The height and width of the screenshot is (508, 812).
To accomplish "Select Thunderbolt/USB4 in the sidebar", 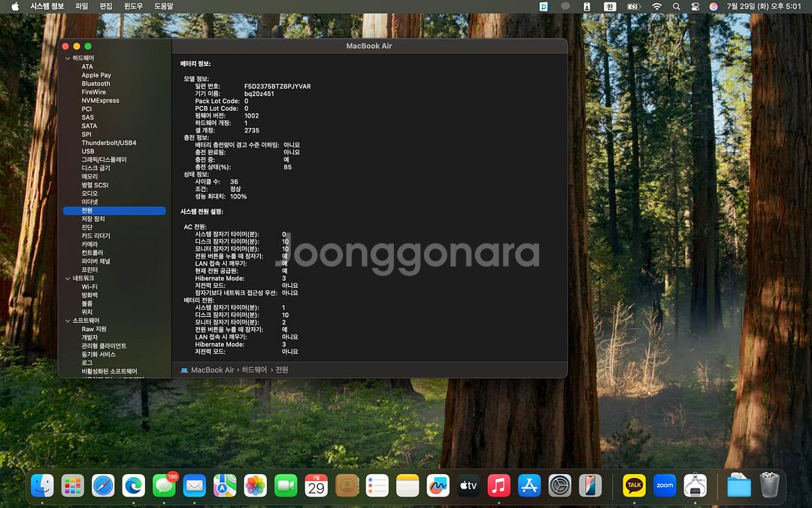I will [109, 143].
